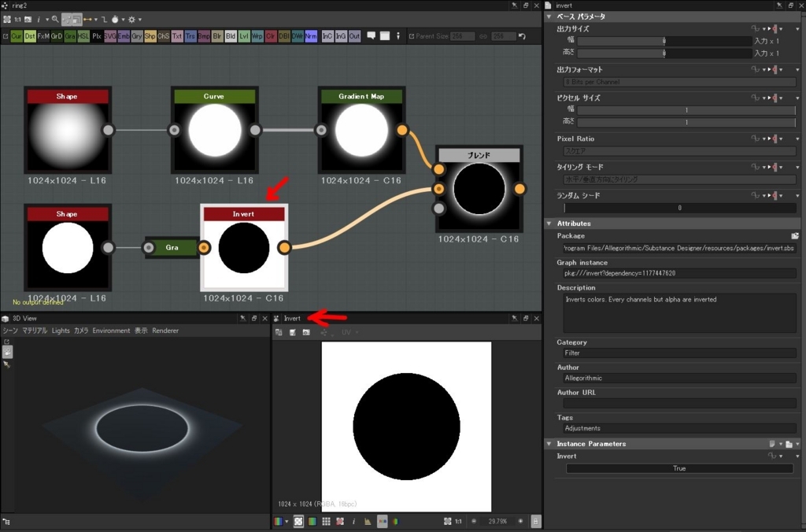Add a frame to the graph
This screenshot has height=532, width=806.
point(384,36)
